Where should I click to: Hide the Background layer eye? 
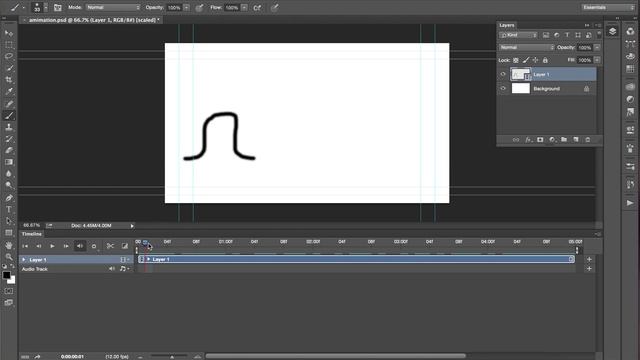[503, 89]
